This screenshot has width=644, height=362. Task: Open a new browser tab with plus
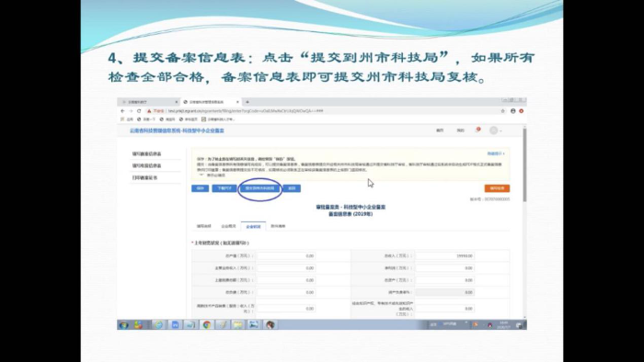click(247, 102)
